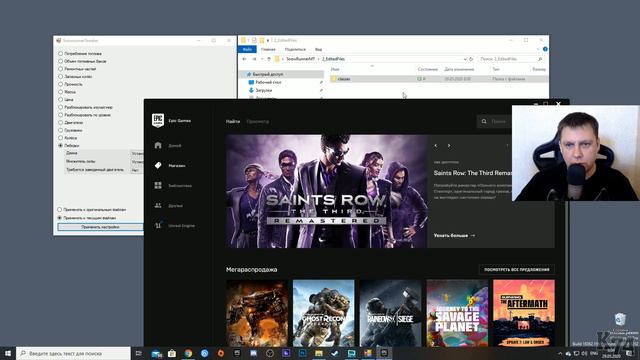Sort files by Дата изменения column
640x360 pixels.
coord(459,69)
